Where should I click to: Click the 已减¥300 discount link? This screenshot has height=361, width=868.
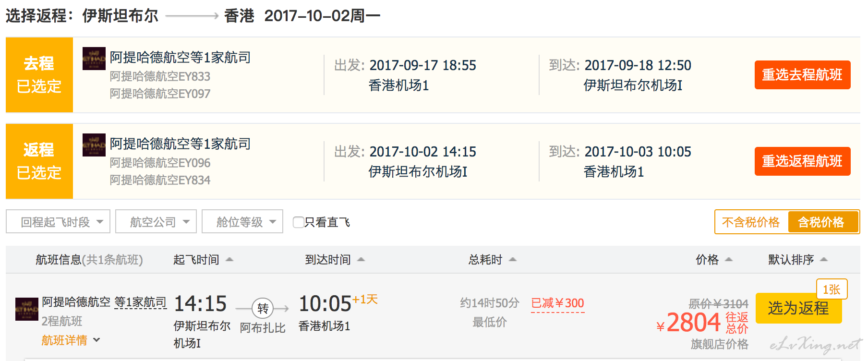tap(557, 303)
